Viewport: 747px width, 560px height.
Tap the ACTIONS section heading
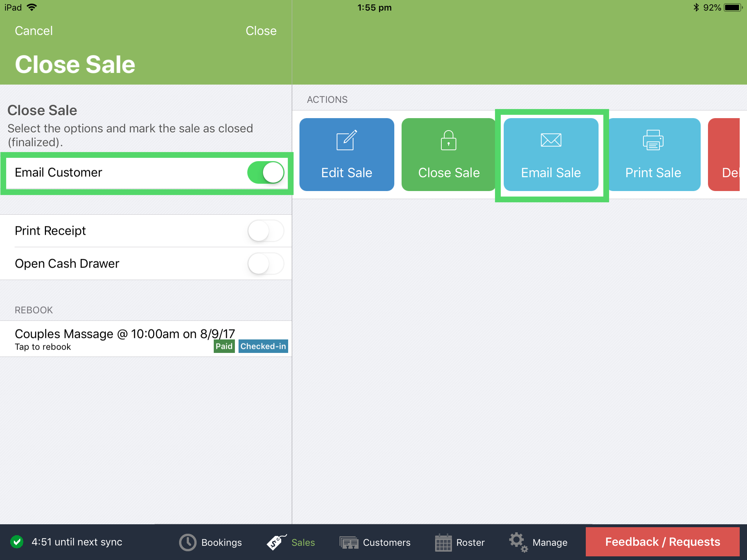point(327,100)
